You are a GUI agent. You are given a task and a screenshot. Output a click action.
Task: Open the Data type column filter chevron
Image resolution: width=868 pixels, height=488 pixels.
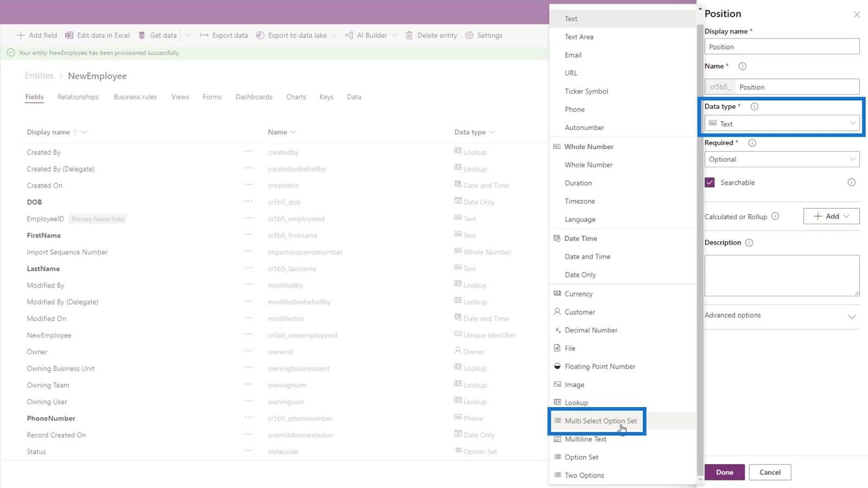tap(492, 132)
